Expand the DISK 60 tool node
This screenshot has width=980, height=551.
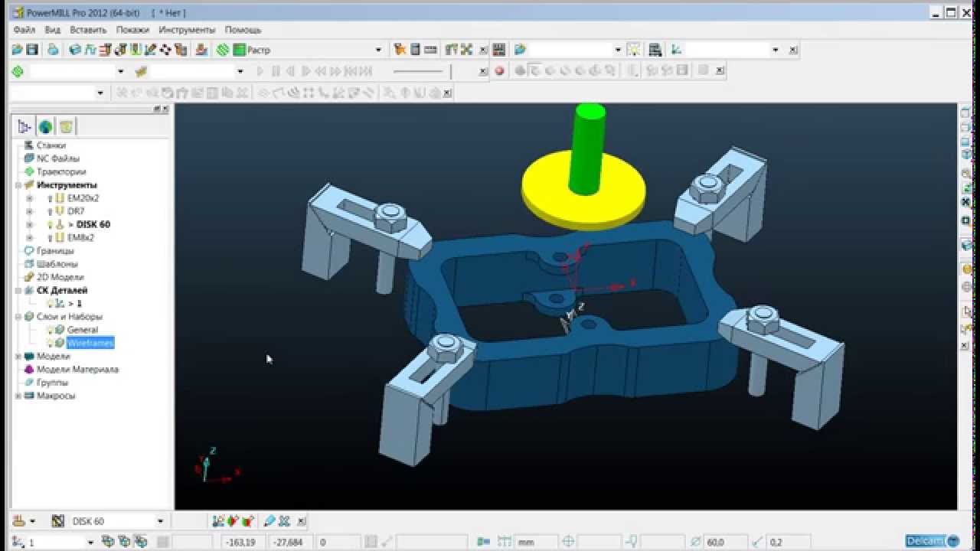[x=30, y=224]
